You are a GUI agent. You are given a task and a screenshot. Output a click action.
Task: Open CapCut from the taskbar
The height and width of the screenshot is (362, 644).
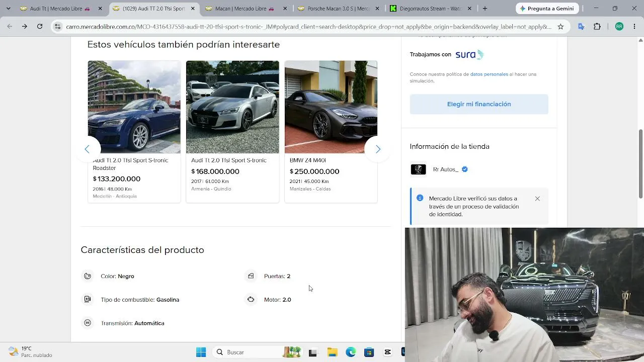click(387, 352)
